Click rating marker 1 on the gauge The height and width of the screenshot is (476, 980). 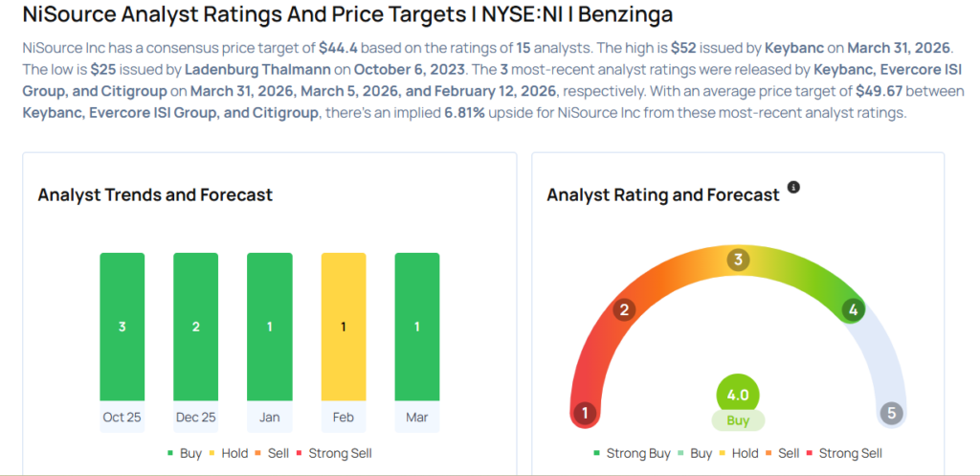coord(584,413)
